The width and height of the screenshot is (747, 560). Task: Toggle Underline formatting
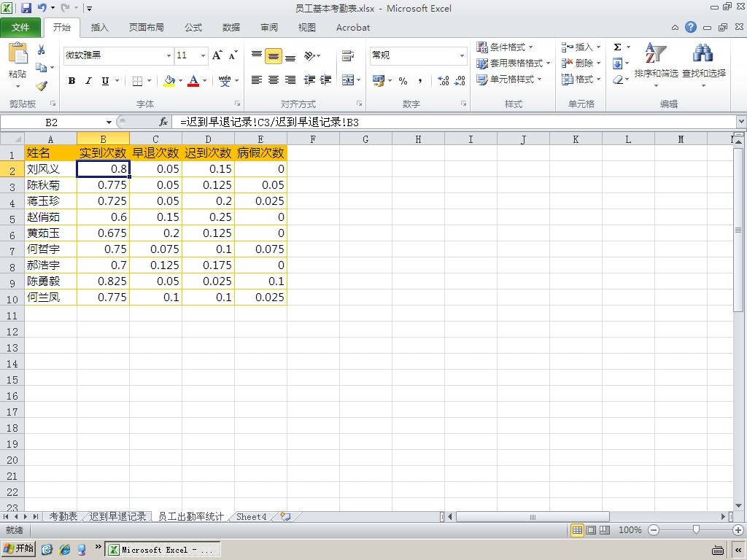tap(105, 80)
